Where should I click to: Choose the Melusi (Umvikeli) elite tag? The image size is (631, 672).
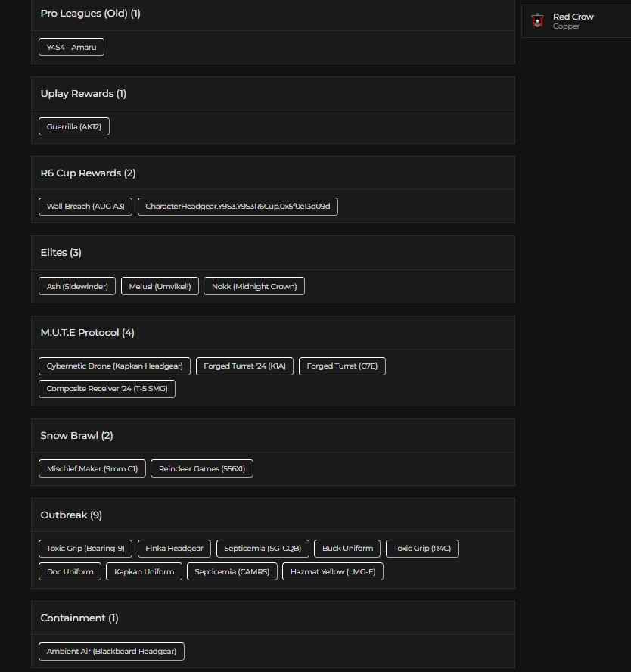(160, 286)
